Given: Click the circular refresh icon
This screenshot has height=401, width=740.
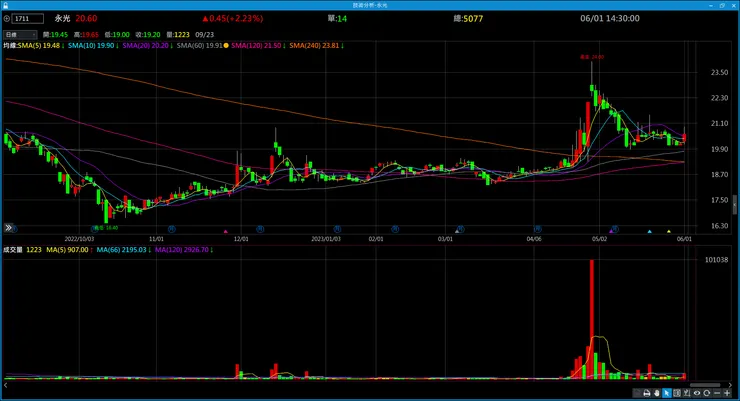Looking at the screenshot, I should [x=706, y=393].
